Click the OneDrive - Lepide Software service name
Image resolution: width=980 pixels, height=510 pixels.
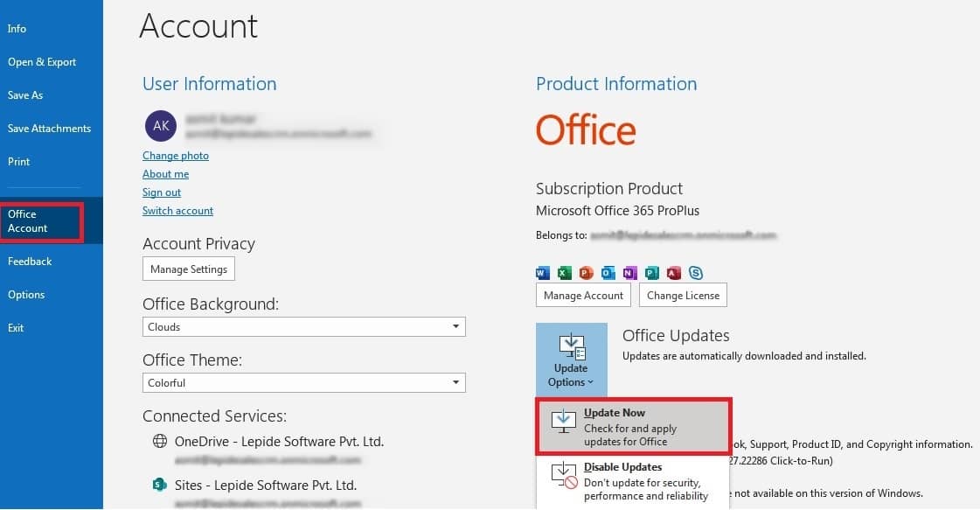coord(280,442)
